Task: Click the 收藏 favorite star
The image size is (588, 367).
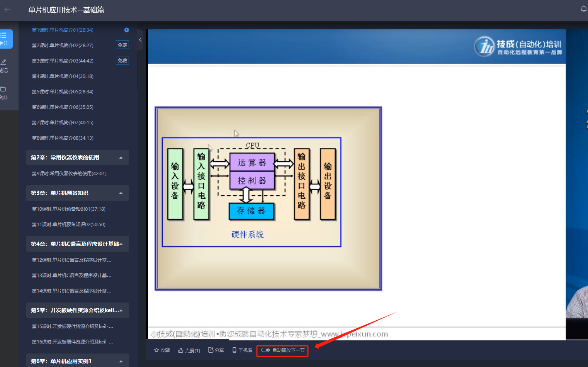Action: (x=162, y=350)
